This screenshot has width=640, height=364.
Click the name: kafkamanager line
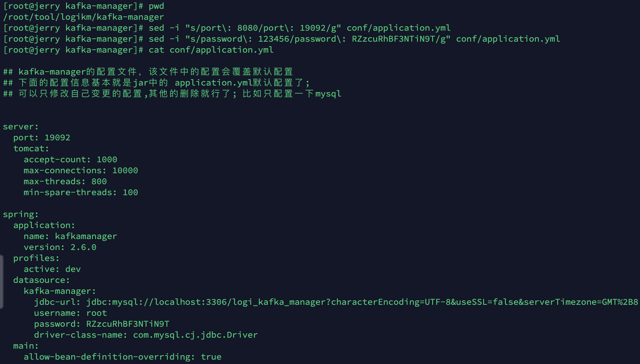(x=70, y=236)
